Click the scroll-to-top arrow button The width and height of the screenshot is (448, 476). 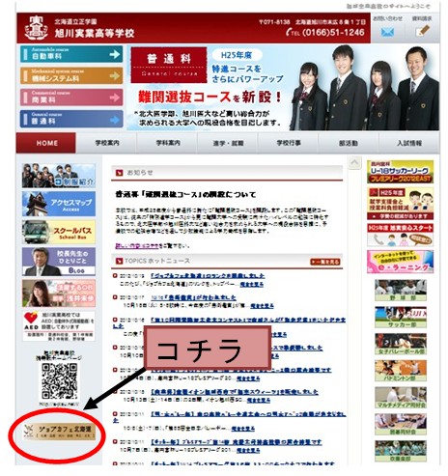click(354, 162)
